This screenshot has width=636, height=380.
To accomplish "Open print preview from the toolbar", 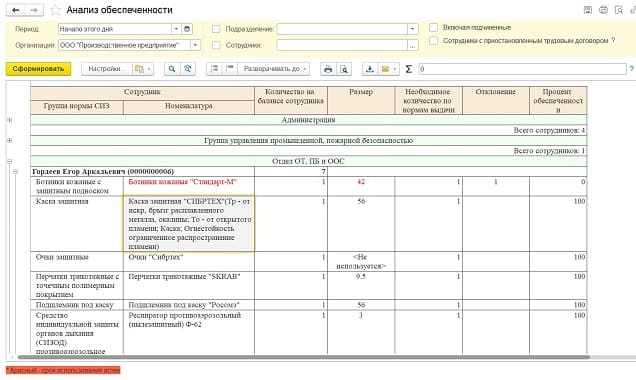I will 344,69.
